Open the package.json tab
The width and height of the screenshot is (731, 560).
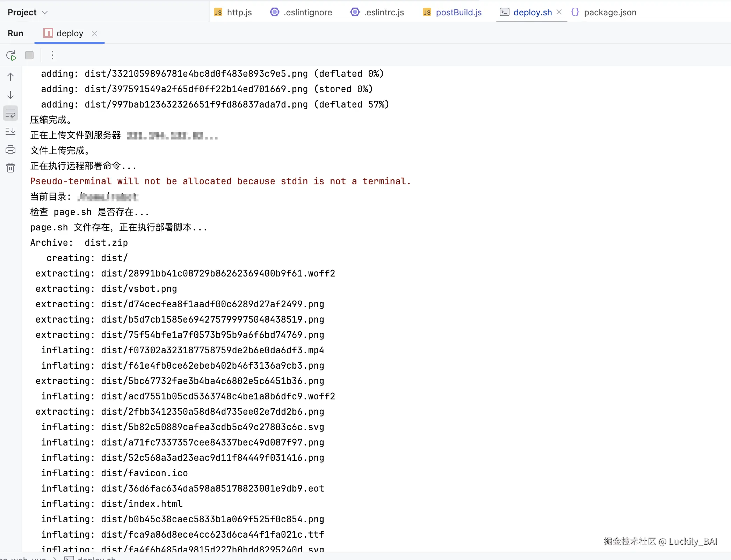610,13
